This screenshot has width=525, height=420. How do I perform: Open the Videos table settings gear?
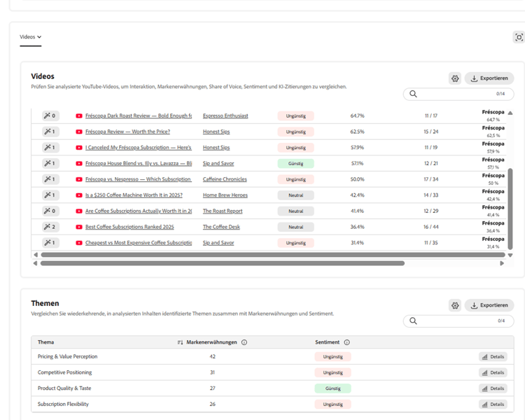point(455,78)
